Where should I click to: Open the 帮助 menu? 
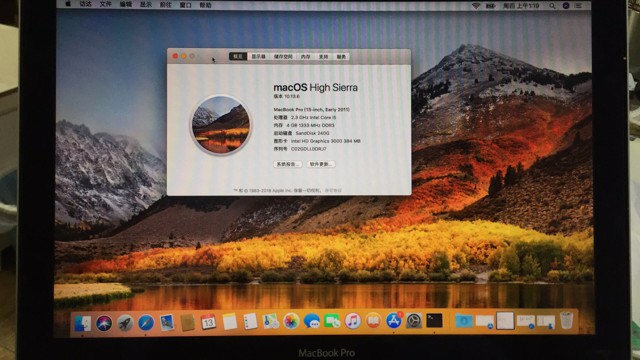(x=205, y=5)
